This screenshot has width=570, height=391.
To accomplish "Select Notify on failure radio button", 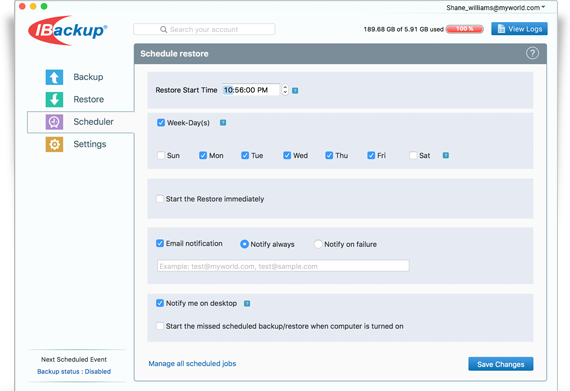I will tap(318, 244).
